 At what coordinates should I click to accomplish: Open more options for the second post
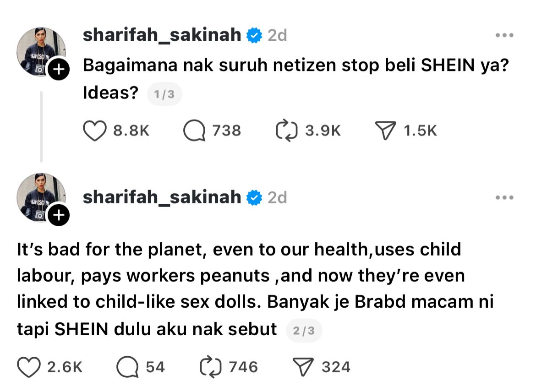(505, 197)
